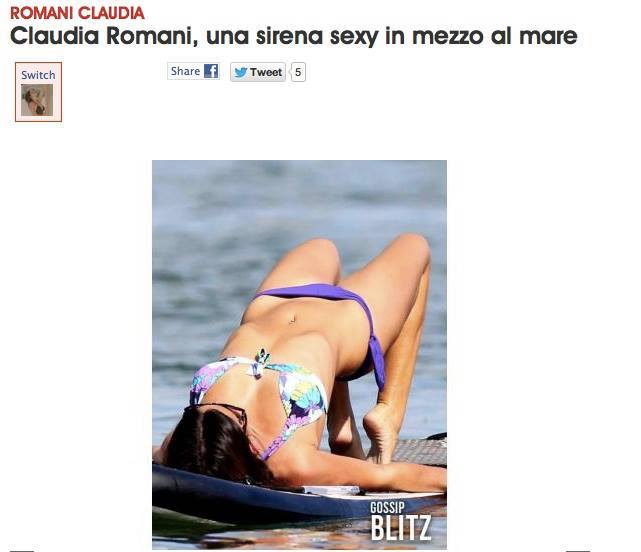Click the Tweet label text

266,72
